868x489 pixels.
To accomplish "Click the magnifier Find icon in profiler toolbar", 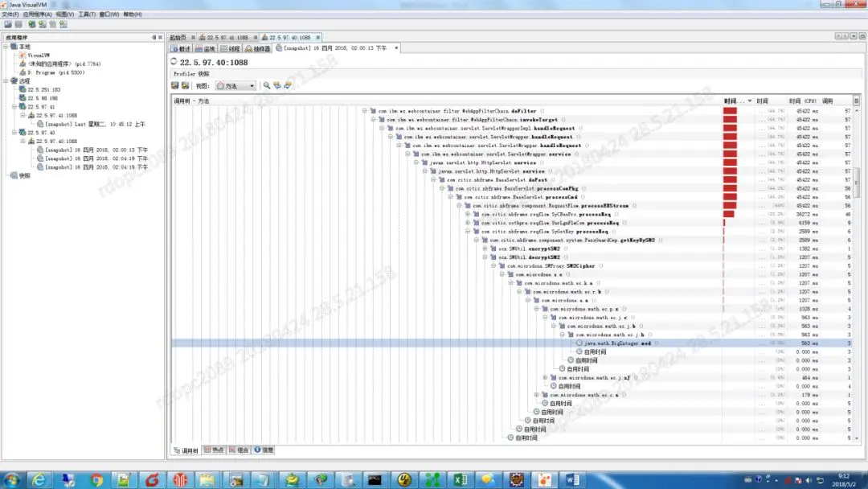I will tap(267, 86).
